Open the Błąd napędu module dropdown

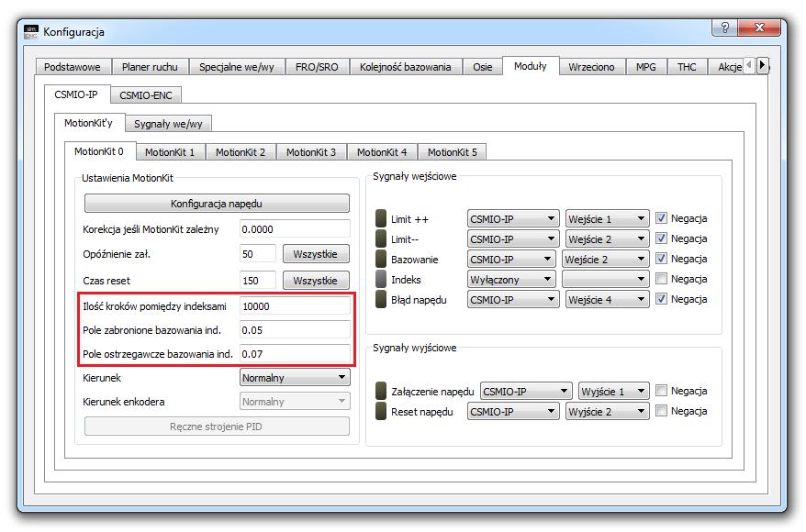pos(513,300)
